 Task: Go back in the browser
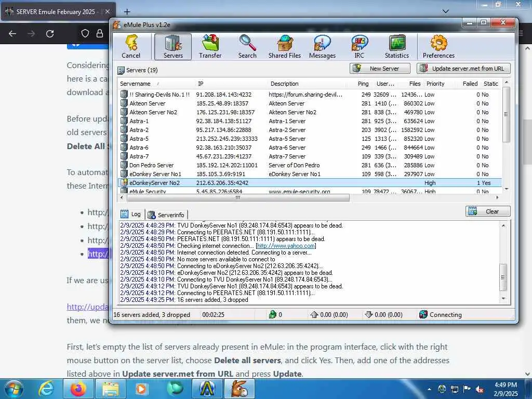click(x=12, y=33)
